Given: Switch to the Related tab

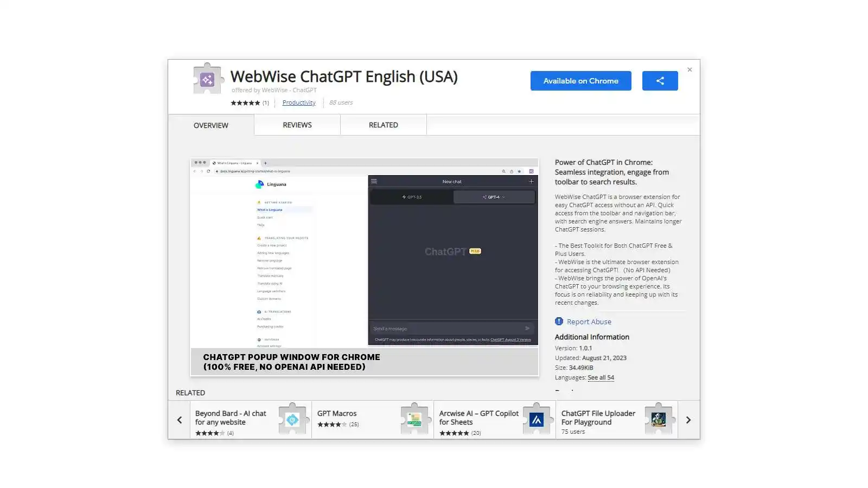Looking at the screenshot, I should (384, 125).
